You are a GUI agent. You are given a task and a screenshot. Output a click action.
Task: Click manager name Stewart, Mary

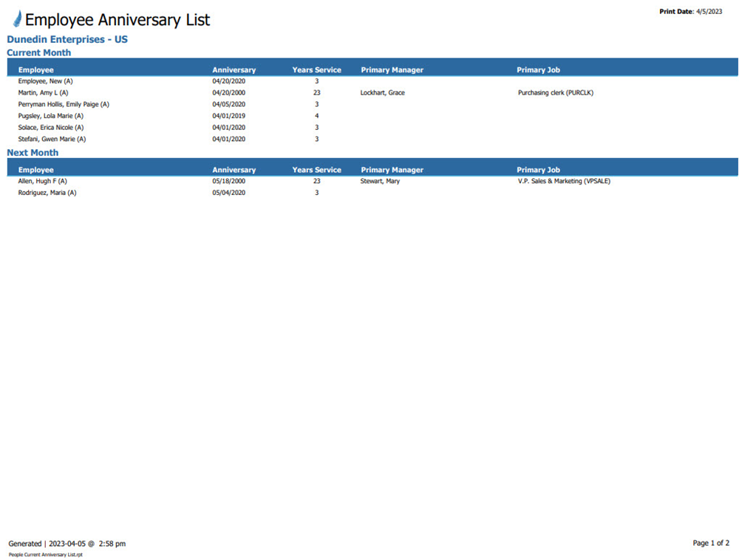click(380, 181)
